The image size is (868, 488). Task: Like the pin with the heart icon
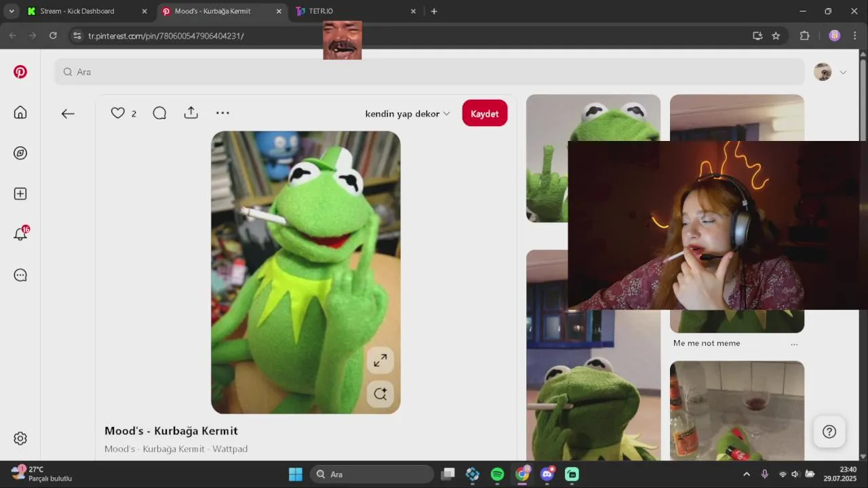(118, 113)
